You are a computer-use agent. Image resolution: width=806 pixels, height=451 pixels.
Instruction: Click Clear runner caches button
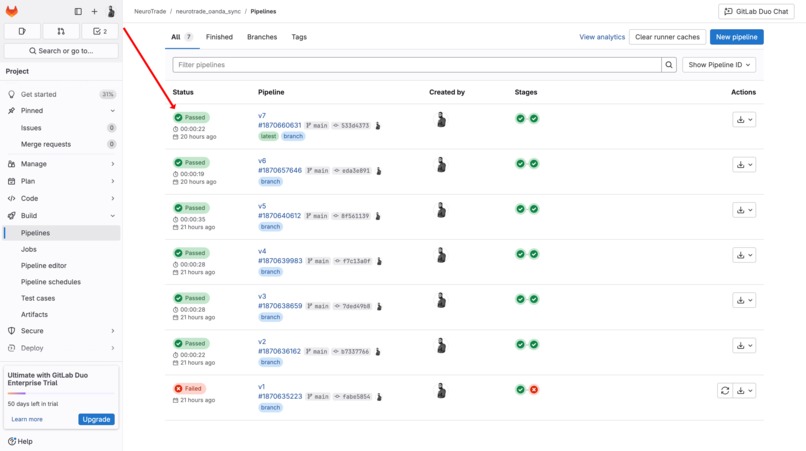tap(667, 37)
